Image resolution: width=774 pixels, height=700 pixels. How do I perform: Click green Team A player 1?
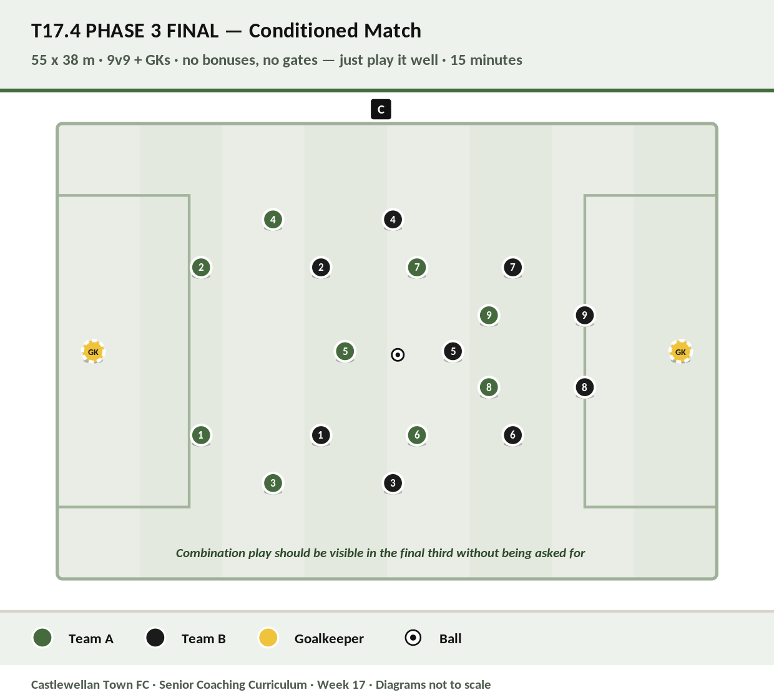(201, 435)
